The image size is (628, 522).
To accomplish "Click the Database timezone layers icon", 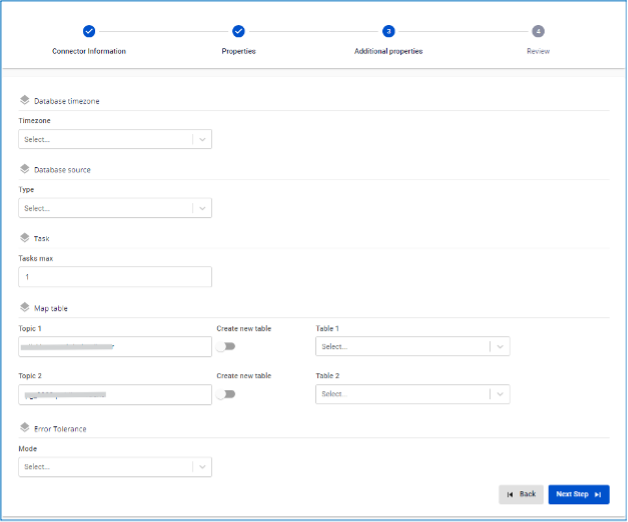I will pos(24,100).
